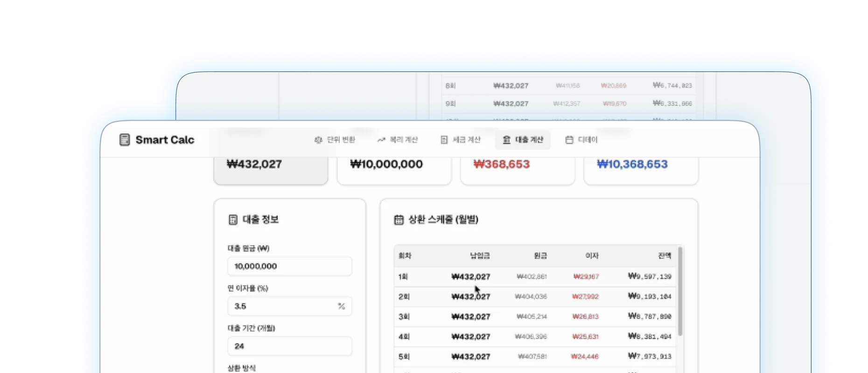Click the % suffix in interest field

[x=342, y=306]
